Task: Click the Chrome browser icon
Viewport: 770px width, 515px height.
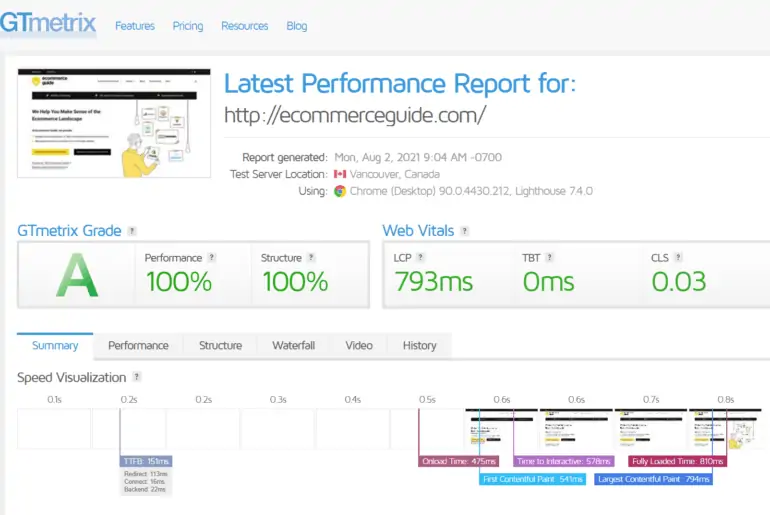Action: (x=340, y=191)
